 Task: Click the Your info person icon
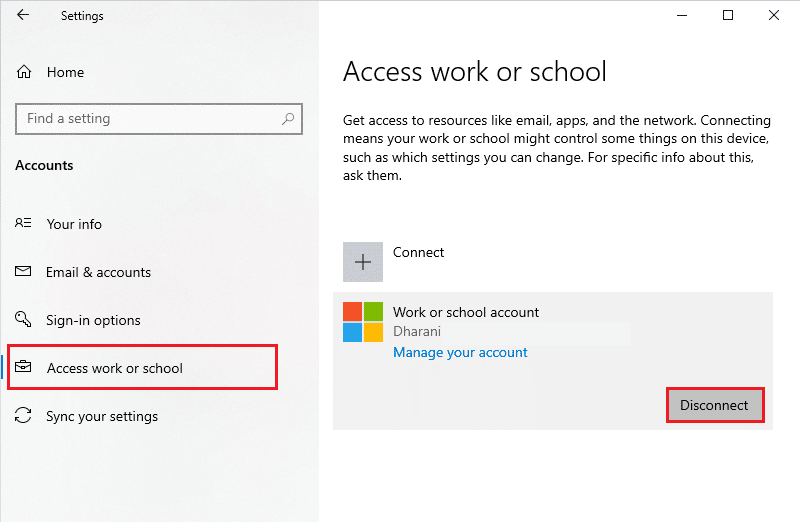(23, 223)
